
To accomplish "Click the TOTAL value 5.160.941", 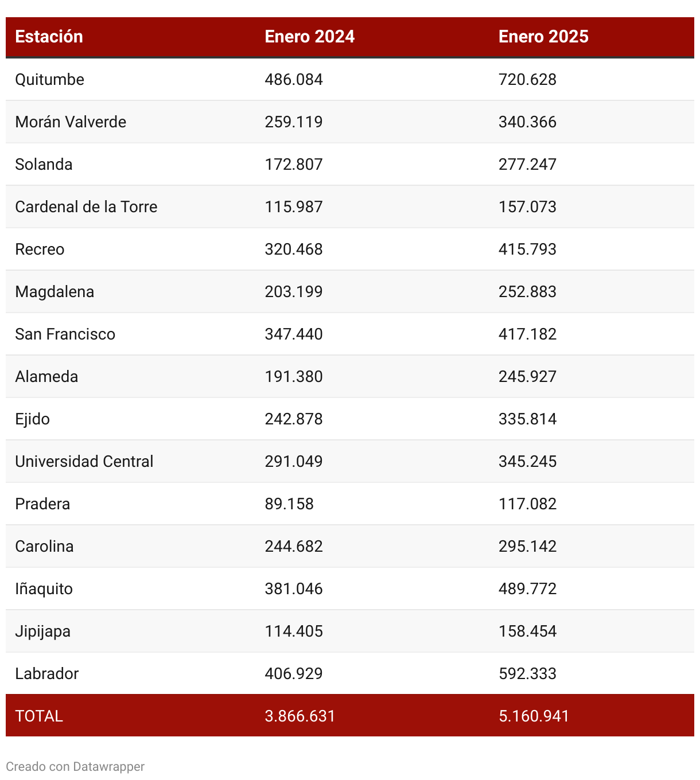I will point(534,716).
